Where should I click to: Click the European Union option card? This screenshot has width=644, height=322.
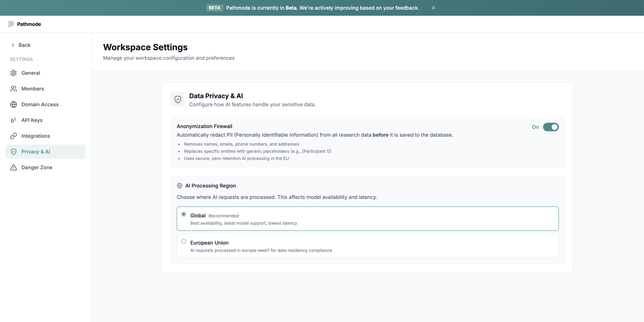point(367,246)
